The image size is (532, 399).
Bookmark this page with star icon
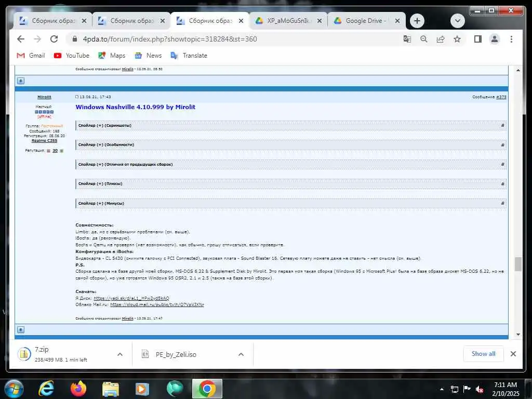tap(457, 39)
